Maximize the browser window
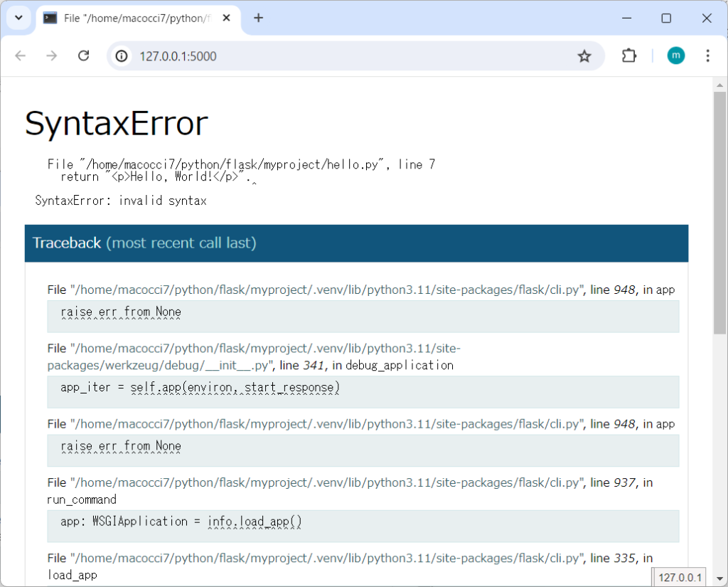 pos(666,18)
